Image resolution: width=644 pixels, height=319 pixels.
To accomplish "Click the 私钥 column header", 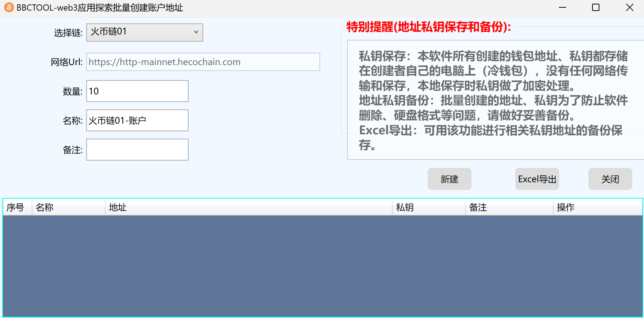I will (429, 207).
